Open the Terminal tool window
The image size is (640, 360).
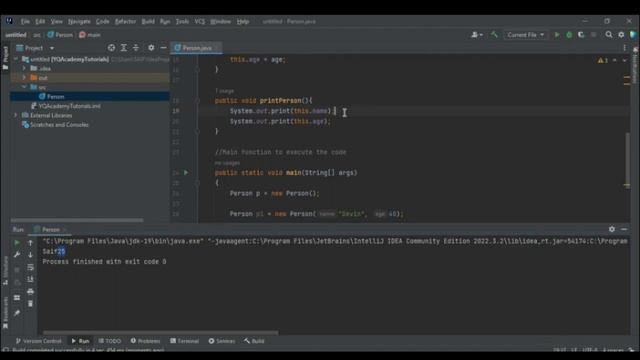184,341
